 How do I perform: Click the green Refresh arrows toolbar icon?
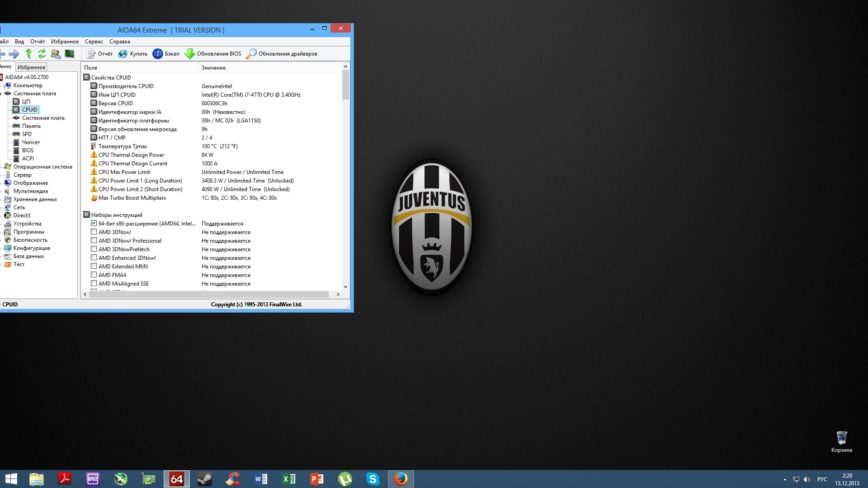point(42,54)
